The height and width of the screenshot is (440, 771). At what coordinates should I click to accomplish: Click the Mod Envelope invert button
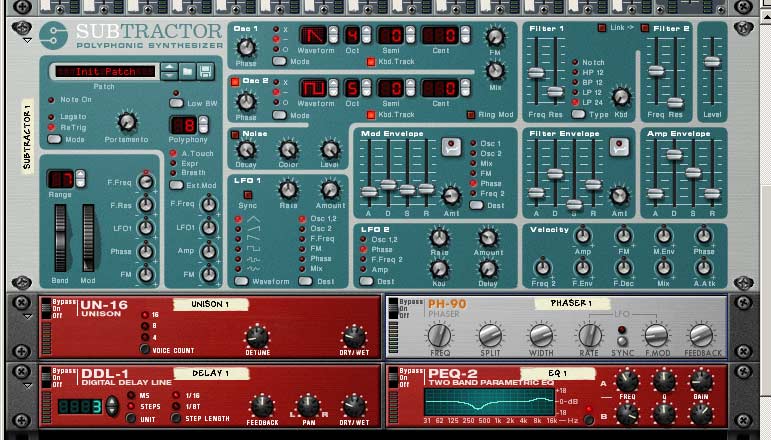451,147
